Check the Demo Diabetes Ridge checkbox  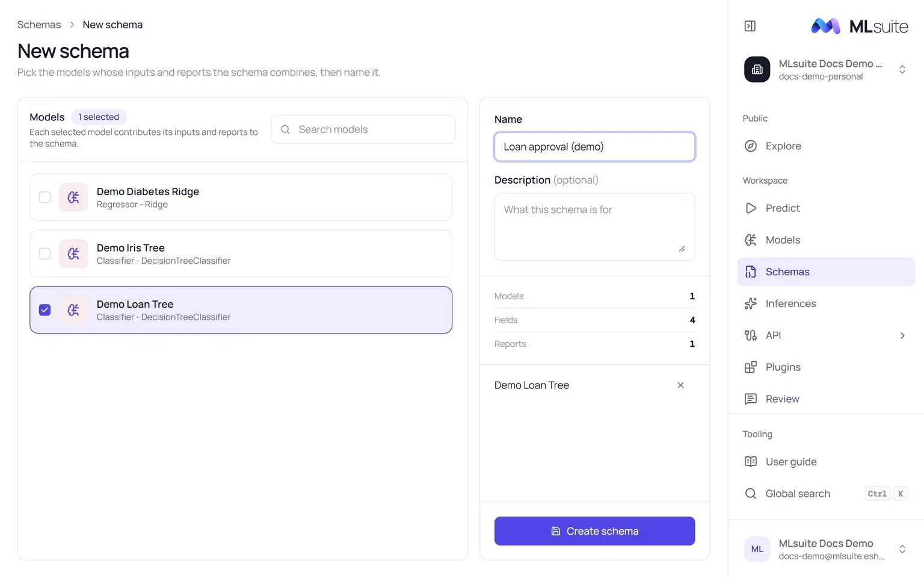[45, 197]
